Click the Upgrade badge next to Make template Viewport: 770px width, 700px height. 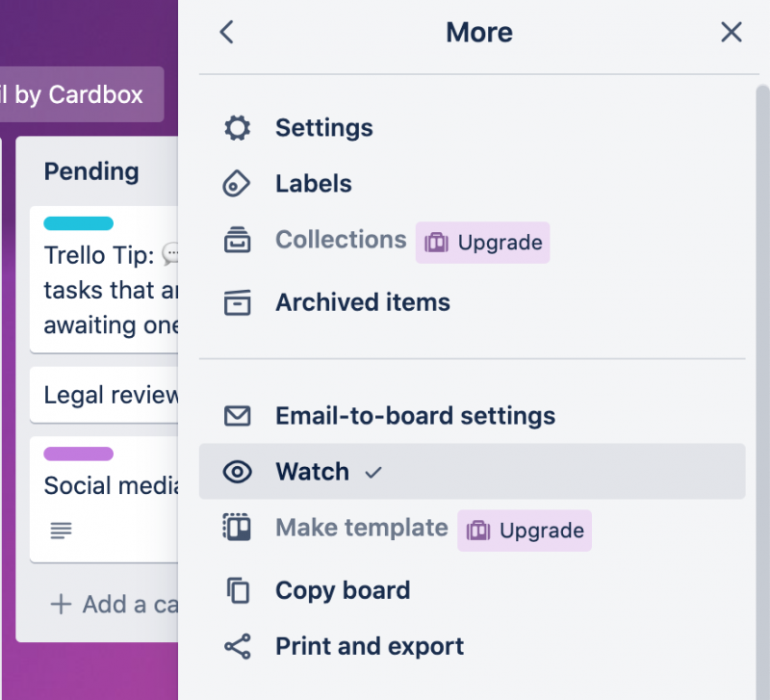click(525, 531)
